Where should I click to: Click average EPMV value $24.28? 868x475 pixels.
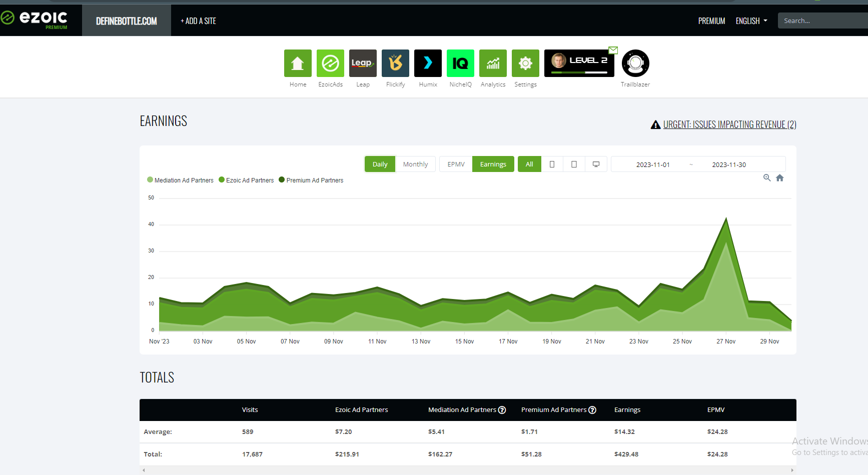click(x=717, y=432)
